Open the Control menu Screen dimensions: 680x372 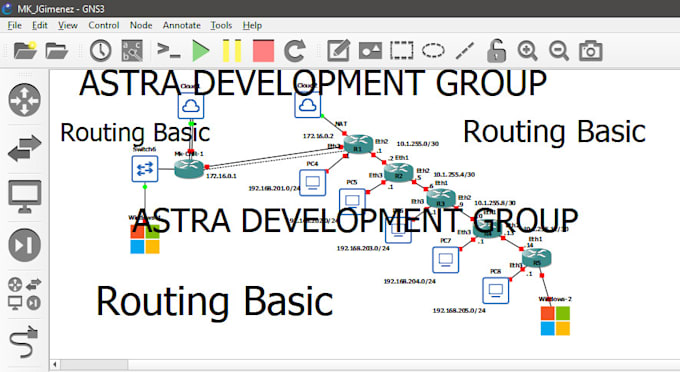[104, 26]
